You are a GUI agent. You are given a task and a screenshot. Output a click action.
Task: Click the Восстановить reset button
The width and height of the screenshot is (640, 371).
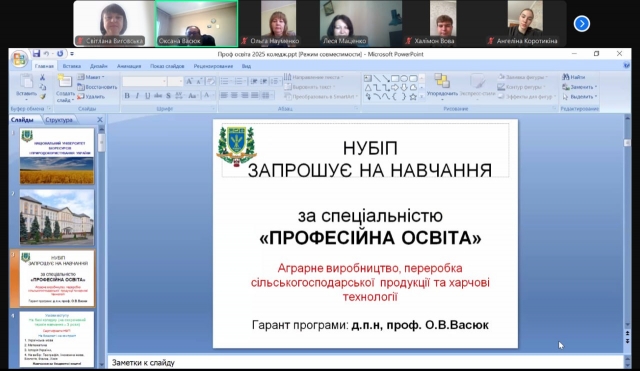point(97,87)
